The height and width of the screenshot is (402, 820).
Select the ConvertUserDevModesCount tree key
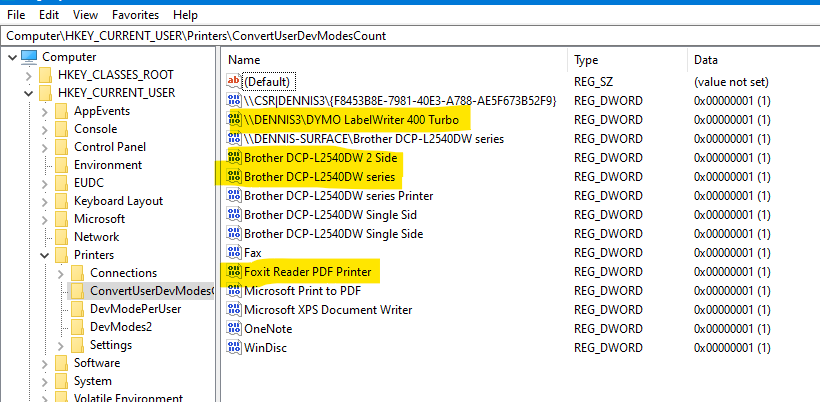(152, 291)
